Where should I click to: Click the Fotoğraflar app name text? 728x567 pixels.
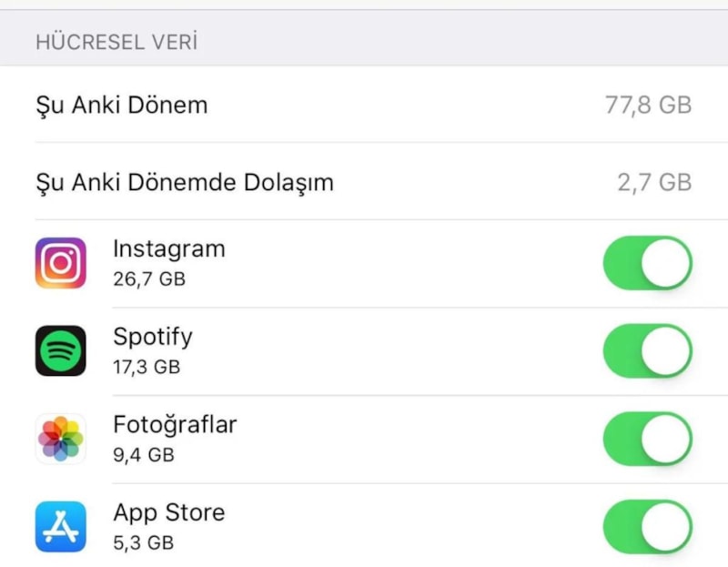pos(175,425)
